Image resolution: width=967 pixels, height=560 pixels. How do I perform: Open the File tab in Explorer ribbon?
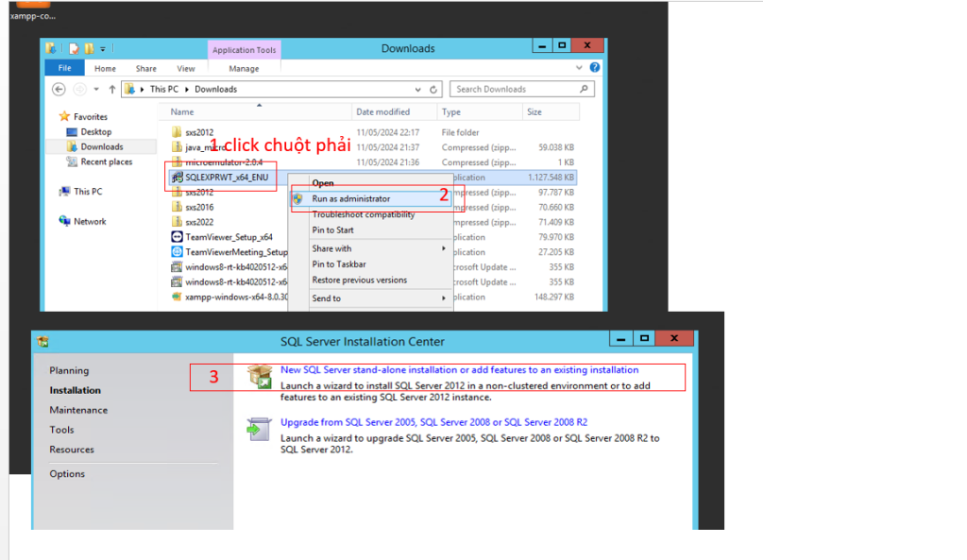65,68
